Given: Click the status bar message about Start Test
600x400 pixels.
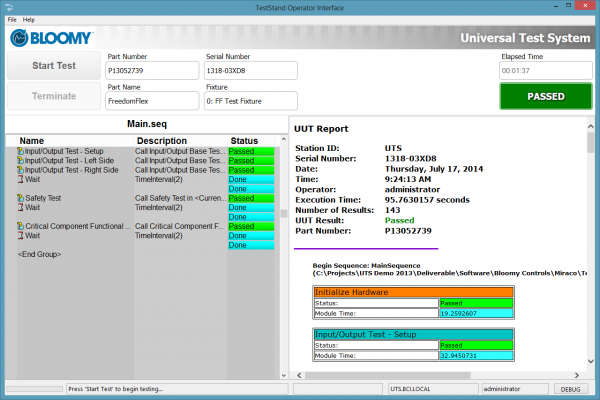Looking at the screenshot, I should coord(177,389).
